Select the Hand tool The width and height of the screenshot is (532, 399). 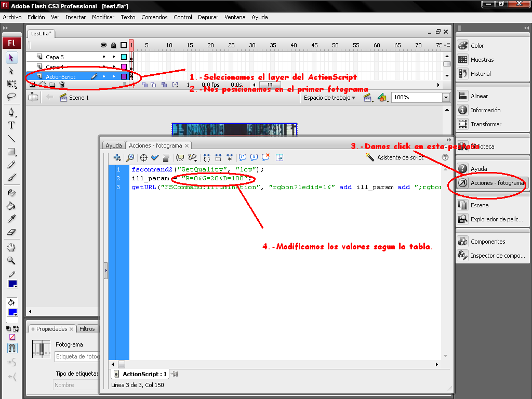click(11, 247)
